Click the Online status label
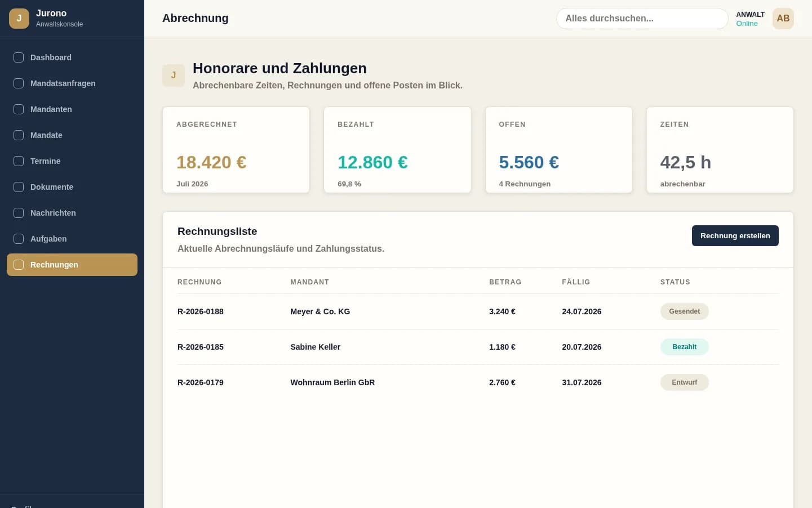The image size is (812, 508). point(747,24)
